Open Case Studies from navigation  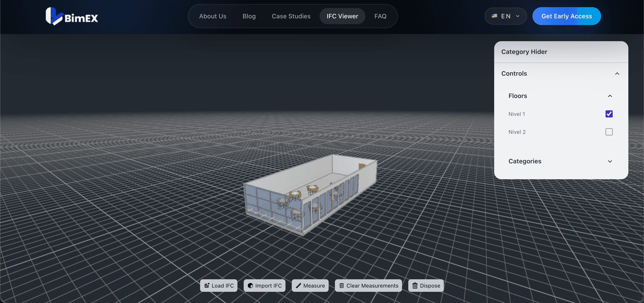point(291,16)
